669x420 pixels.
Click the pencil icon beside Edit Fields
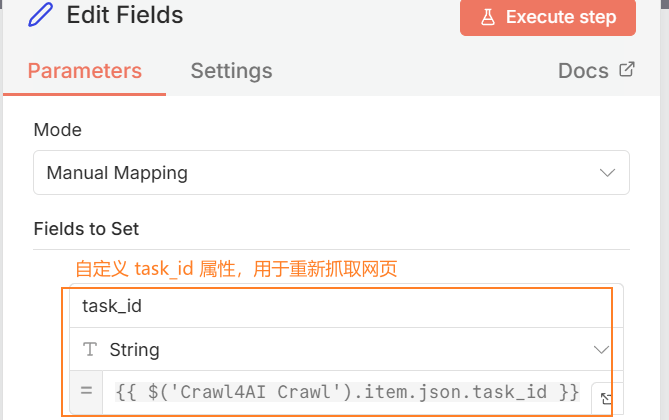click(43, 16)
